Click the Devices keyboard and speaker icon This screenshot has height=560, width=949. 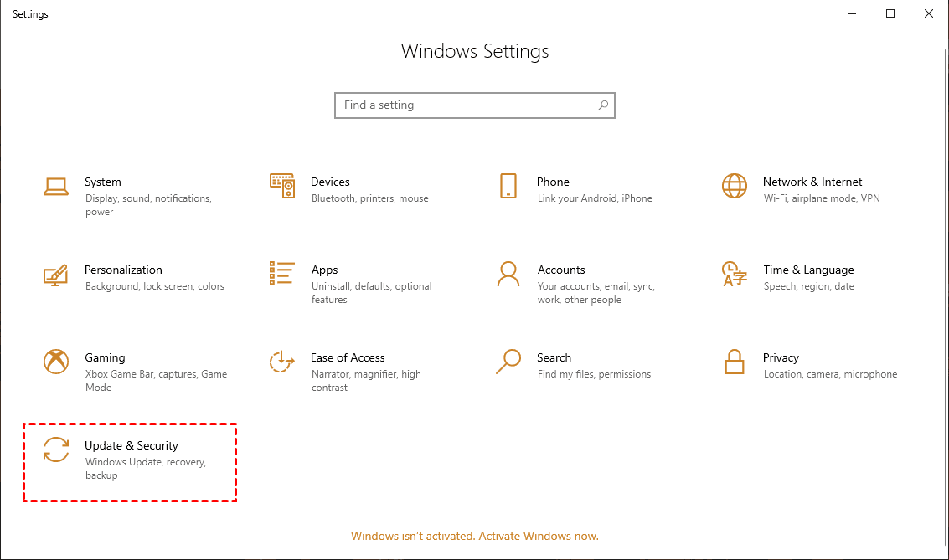click(x=282, y=186)
